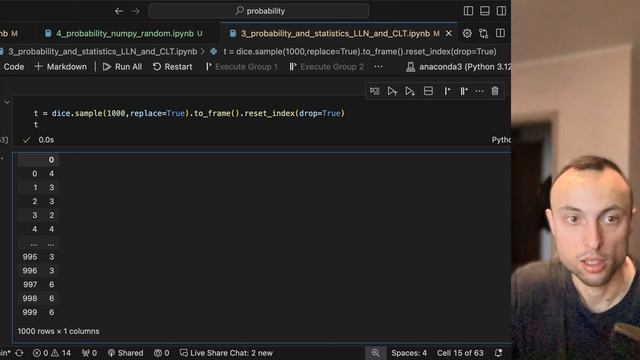Restart the notebook kernel
Viewport: 640px width, 360px height.
click(172, 67)
